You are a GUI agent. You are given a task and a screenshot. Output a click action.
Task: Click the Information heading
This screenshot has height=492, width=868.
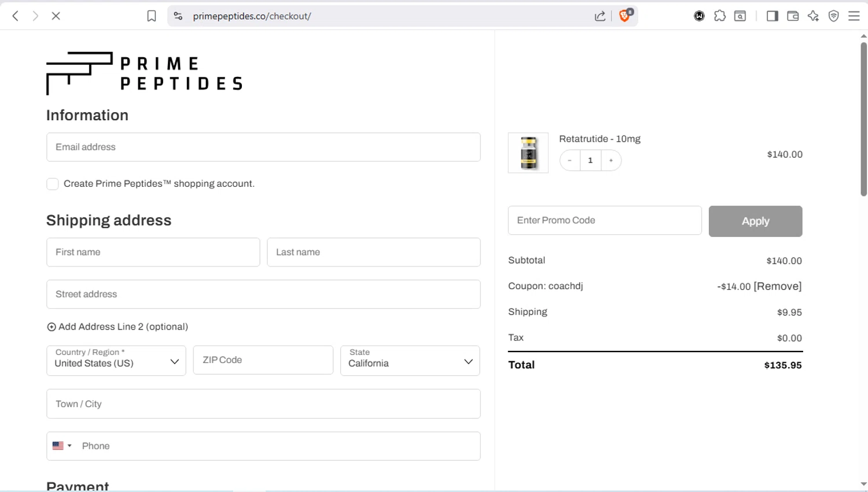tap(87, 115)
